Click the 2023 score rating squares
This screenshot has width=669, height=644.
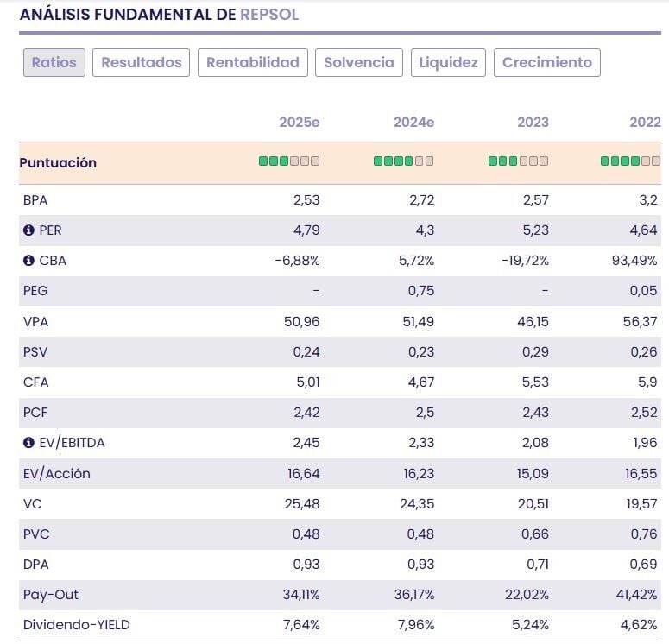(x=518, y=161)
